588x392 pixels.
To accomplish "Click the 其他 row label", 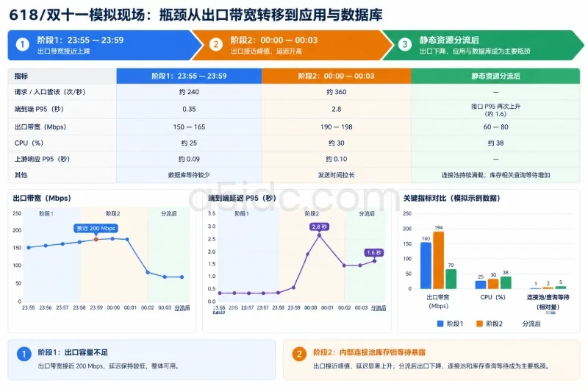I will coord(21,175).
